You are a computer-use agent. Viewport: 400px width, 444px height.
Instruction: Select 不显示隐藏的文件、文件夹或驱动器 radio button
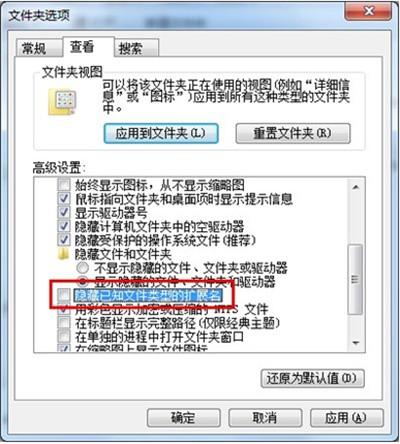pyautogui.click(x=83, y=268)
